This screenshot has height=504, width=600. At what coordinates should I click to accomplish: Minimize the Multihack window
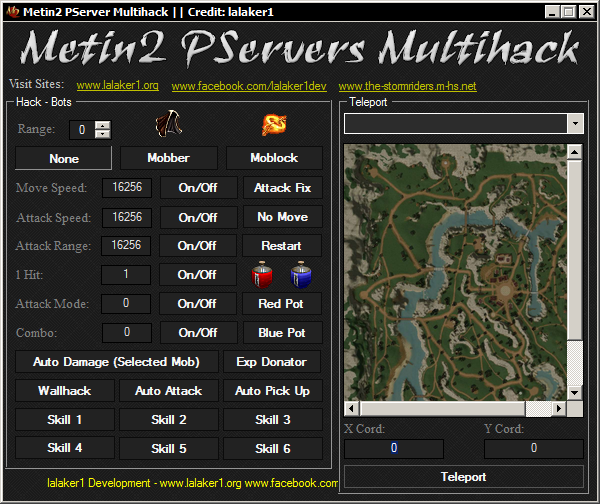[x=552, y=12]
